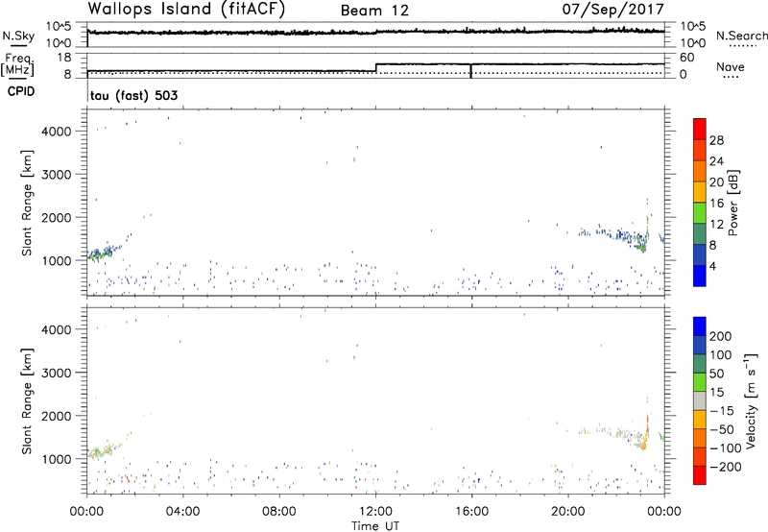This screenshot has width=768, height=532.
Task: Select the 'Beam 12' label
Action: 374,11
